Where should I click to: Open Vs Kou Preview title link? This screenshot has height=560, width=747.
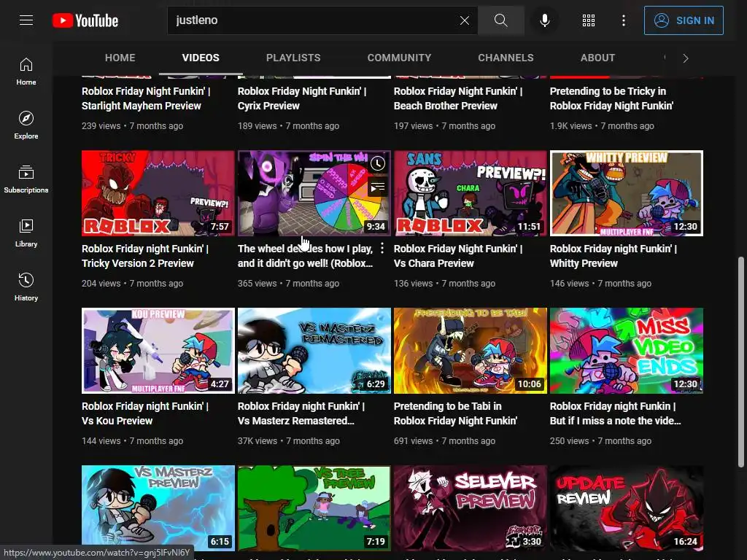tap(145, 413)
